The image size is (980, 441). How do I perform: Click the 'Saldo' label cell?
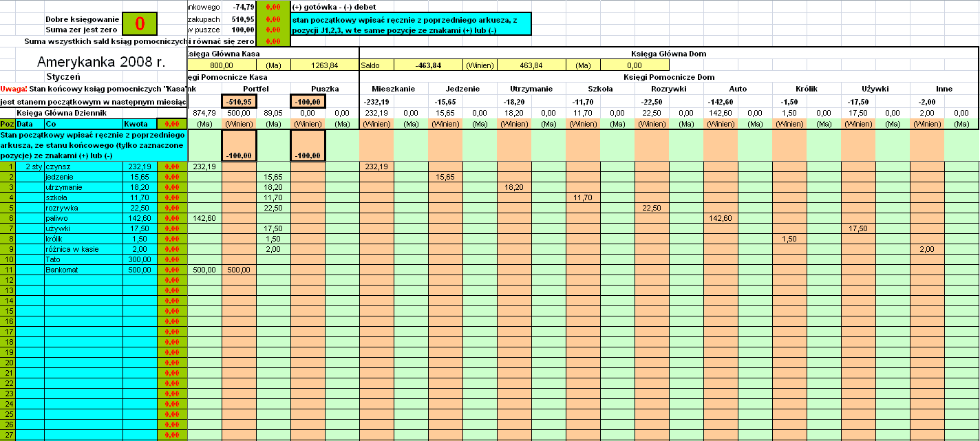(x=377, y=65)
